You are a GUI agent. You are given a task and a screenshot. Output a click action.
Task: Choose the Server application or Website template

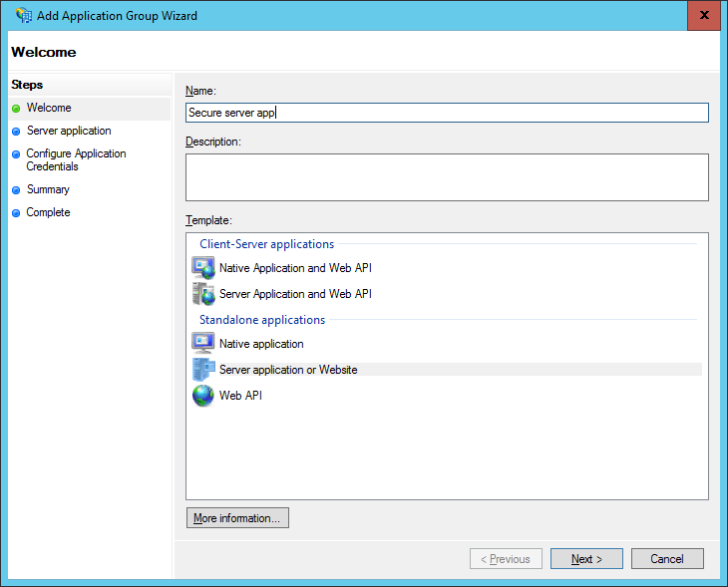288,370
